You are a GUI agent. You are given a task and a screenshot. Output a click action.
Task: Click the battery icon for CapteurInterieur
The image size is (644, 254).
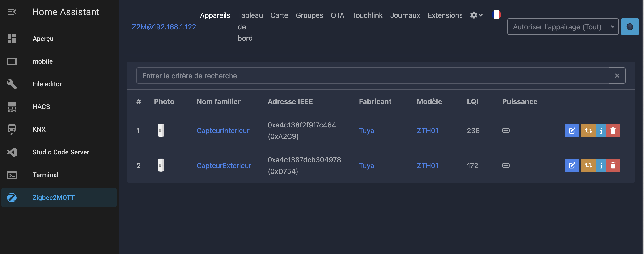pyautogui.click(x=506, y=131)
